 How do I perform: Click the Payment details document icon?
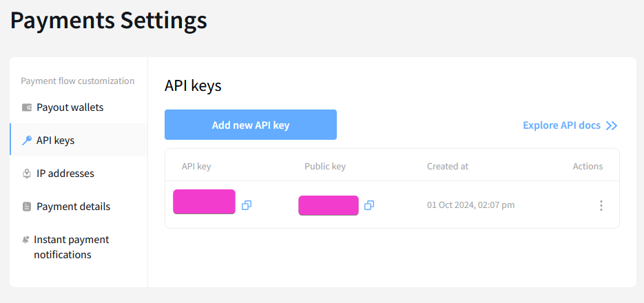point(27,207)
